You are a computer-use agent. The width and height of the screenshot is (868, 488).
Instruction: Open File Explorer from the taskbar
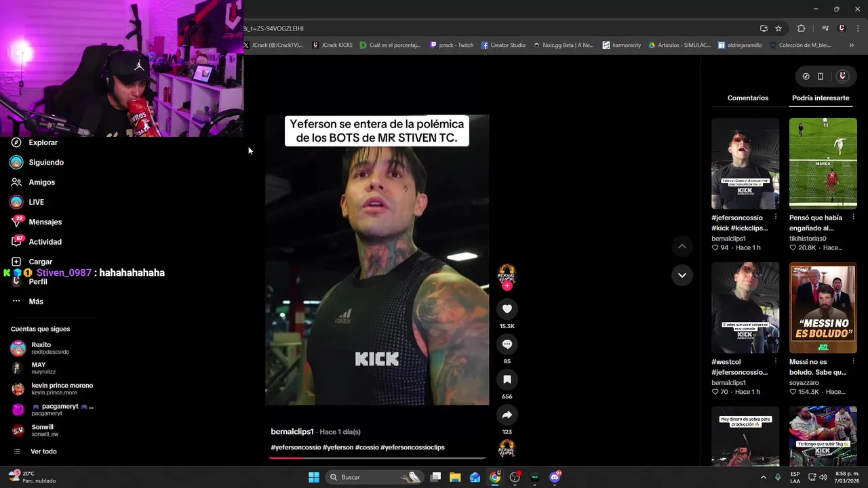pos(455,477)
